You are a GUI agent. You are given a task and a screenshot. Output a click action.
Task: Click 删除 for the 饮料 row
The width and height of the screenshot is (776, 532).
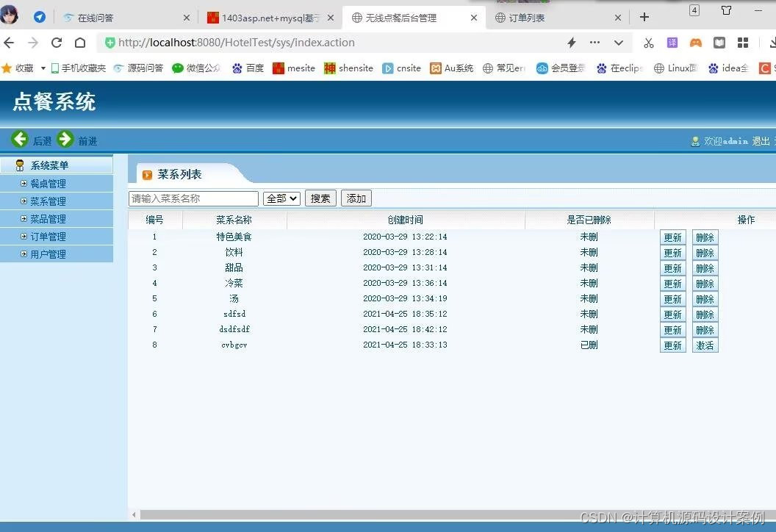coord(705,253)
